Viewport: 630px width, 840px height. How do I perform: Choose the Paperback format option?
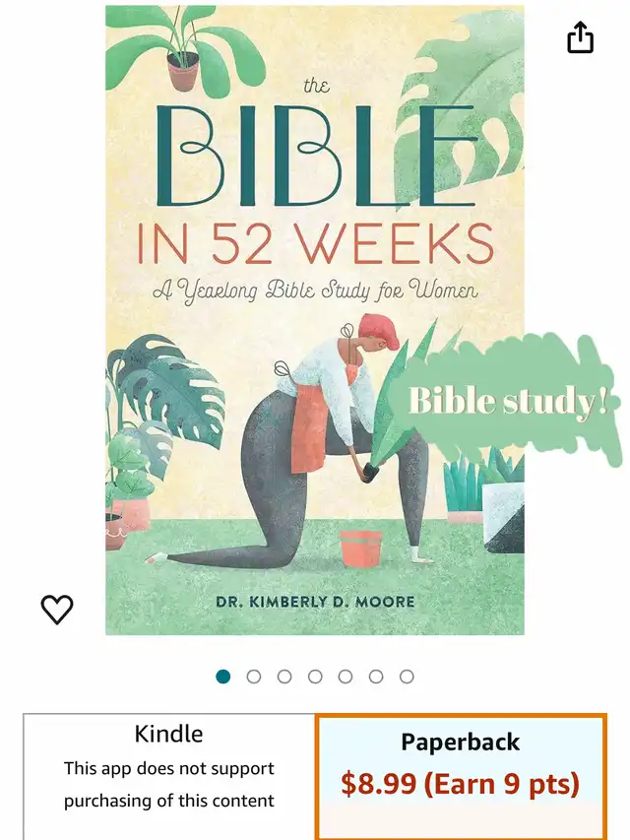click(x=461, y=777)
